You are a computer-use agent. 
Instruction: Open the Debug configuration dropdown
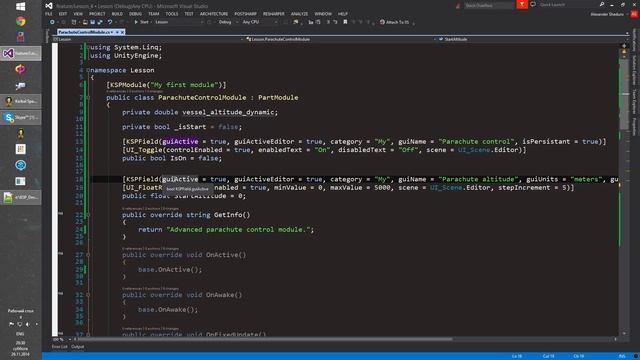pos(228,22)
